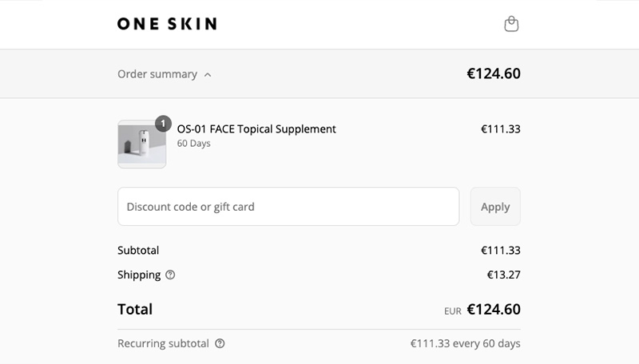This screenshot has width=639, height=364.
Task: Click the Discount code or gift card field
Action: (288, 207)
